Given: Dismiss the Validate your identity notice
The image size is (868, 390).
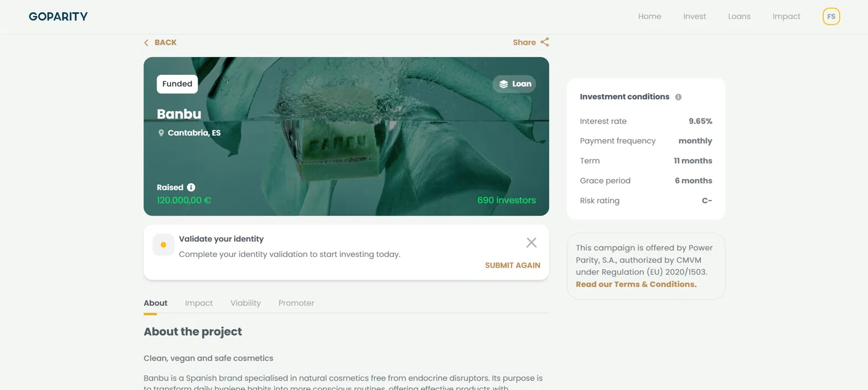Looking at the screenshot, I should 531,243.
